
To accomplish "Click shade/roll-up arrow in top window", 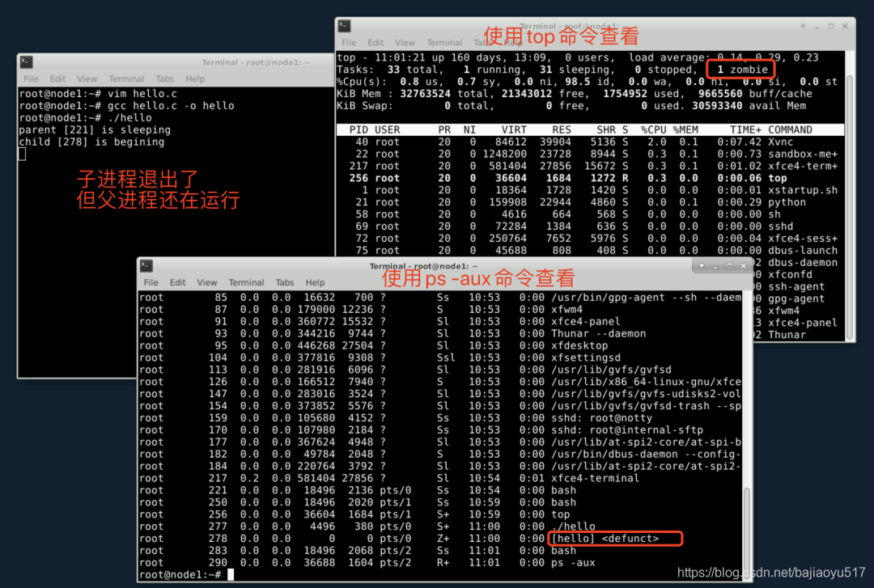I will pos(803,26).
